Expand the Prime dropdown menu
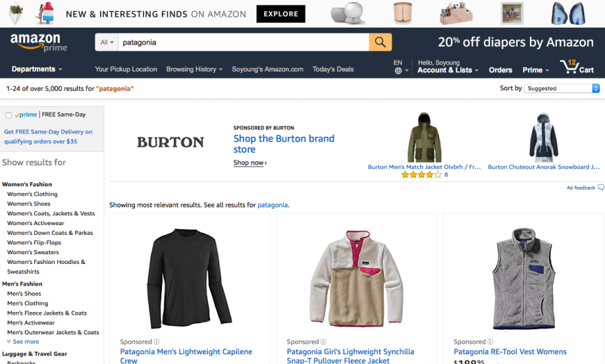Viewport: 605px width, 364px height. pos(535,69)
